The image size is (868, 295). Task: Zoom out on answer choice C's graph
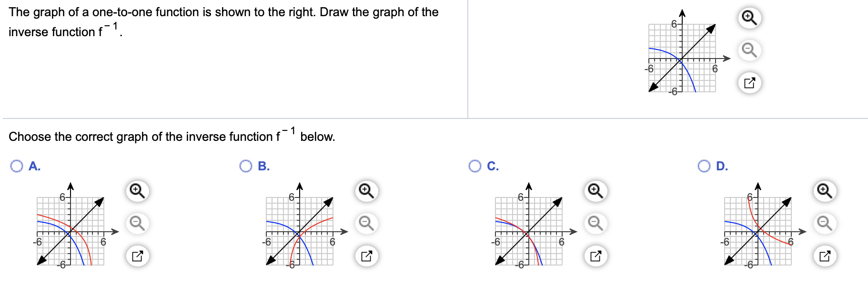tap(594, 223)
